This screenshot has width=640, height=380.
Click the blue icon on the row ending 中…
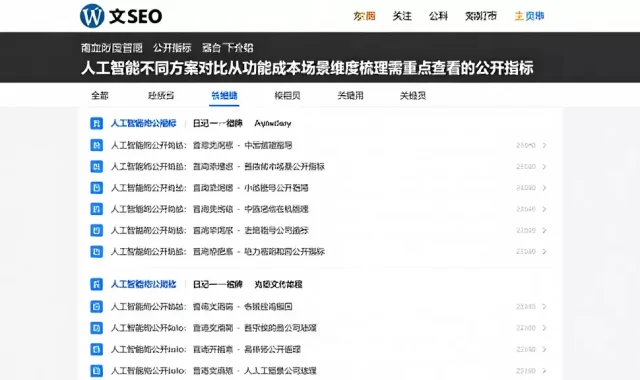coord(96,145)
